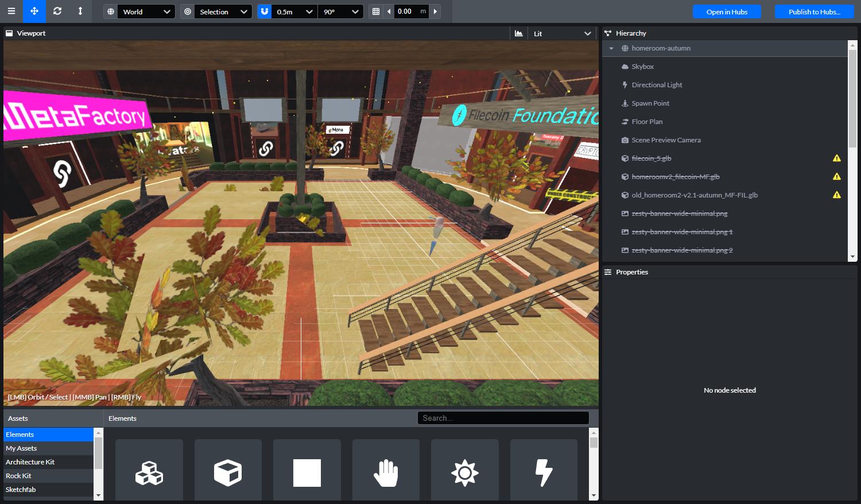The image size is (861, 504).
Task: Open the Selection pivot dropdown
Action: coord(223,11)
